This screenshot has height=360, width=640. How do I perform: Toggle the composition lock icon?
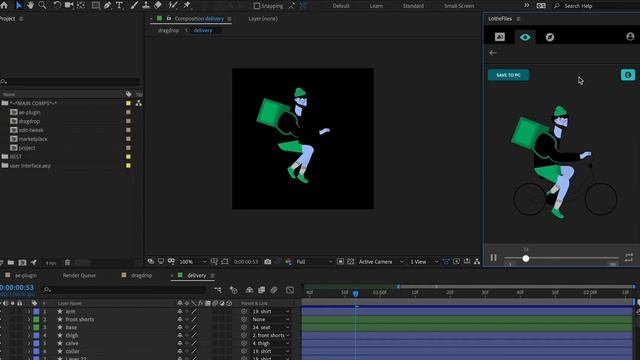coord(169,18)
